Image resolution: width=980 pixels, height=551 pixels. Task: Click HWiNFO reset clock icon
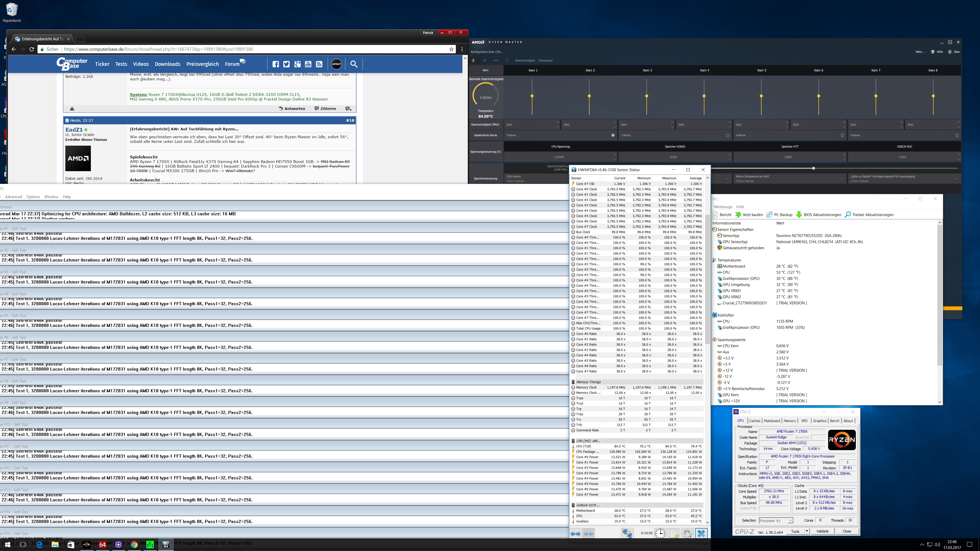tap(660, 533)
